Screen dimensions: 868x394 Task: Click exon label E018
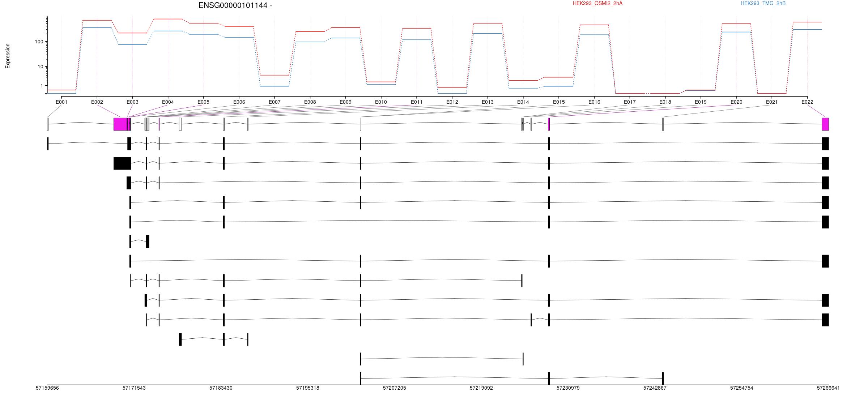pyautogui.click(x=665, y=102)
